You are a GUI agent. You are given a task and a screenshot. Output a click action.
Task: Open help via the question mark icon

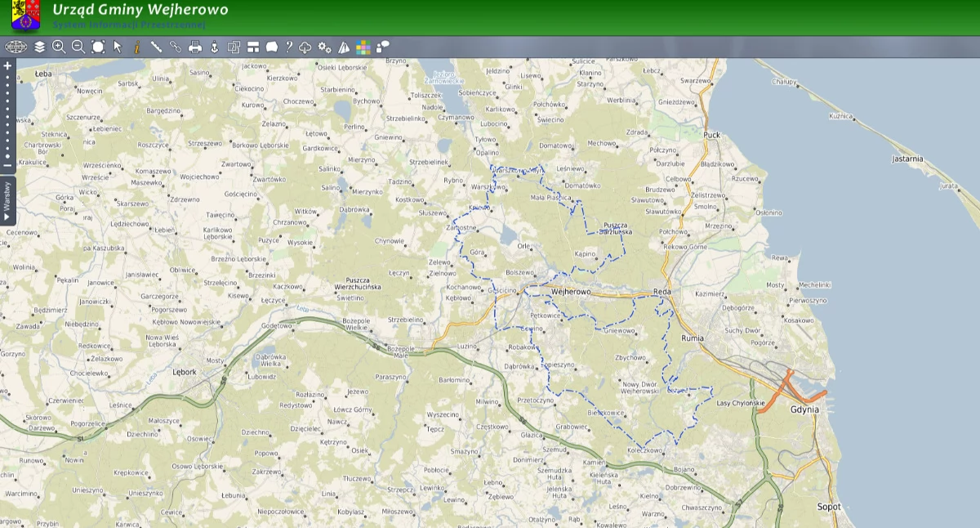(289, 47)
